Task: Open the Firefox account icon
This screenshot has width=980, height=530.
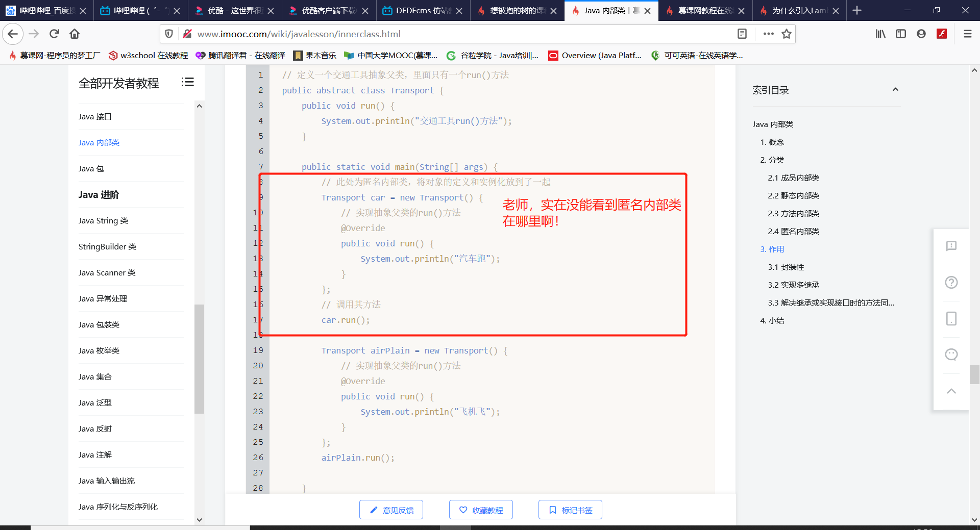Action: [921, 34]
